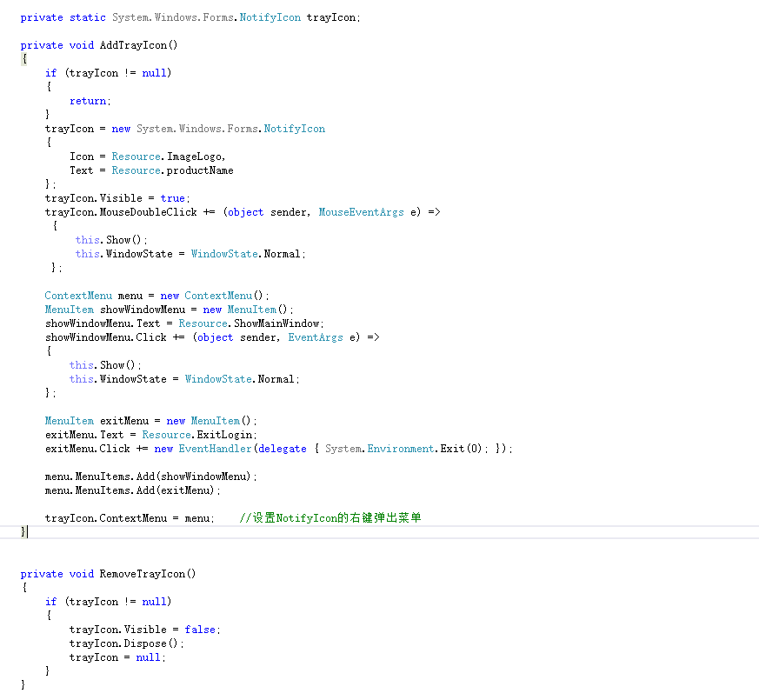The image size is (759, 700).
Task: Click the MenuItems.Add(showWindowMenu) line
Action: point(151,477)
